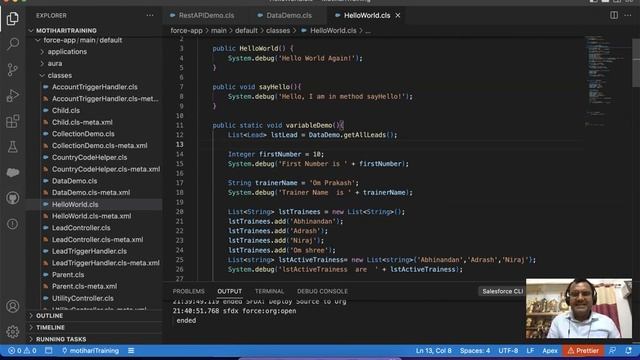Viewport: 640px width, 360px height.
Task: Open the Debug Console panel tab
Action: pos(322,291)
